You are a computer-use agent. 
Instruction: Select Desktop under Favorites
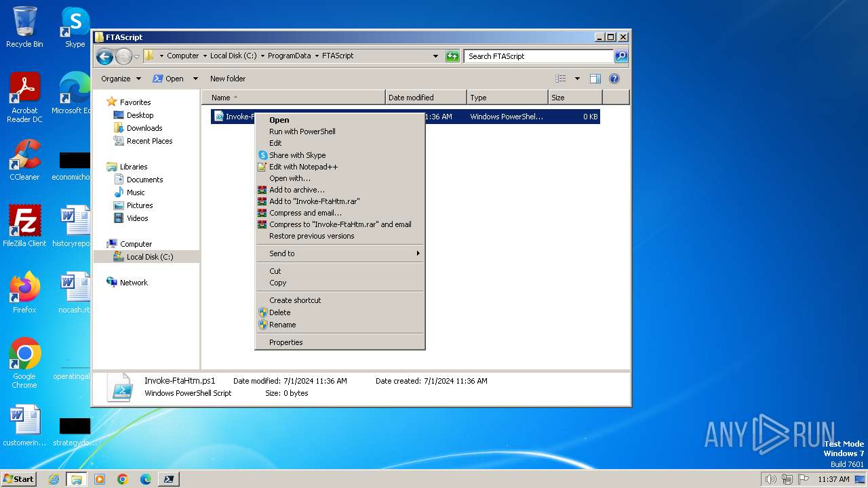[140, 115]
